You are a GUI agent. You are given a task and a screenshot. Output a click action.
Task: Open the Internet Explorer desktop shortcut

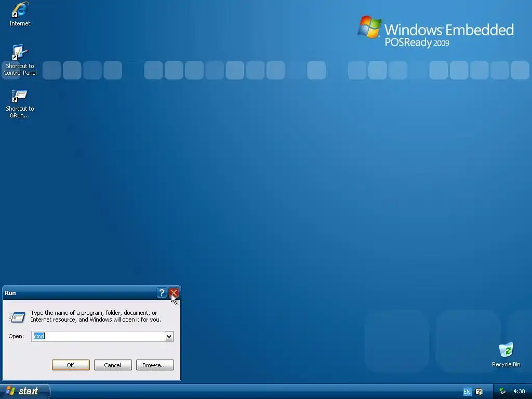coord(20,14)
